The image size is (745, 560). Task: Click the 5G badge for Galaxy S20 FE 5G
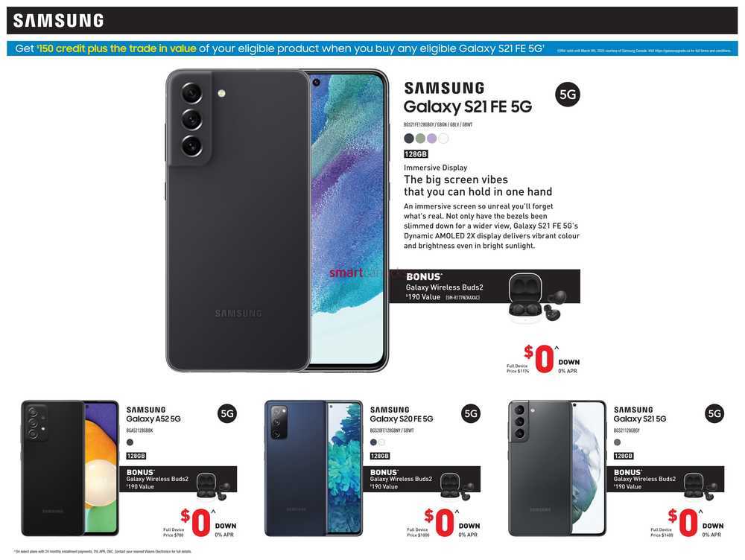tap(471, 414)
